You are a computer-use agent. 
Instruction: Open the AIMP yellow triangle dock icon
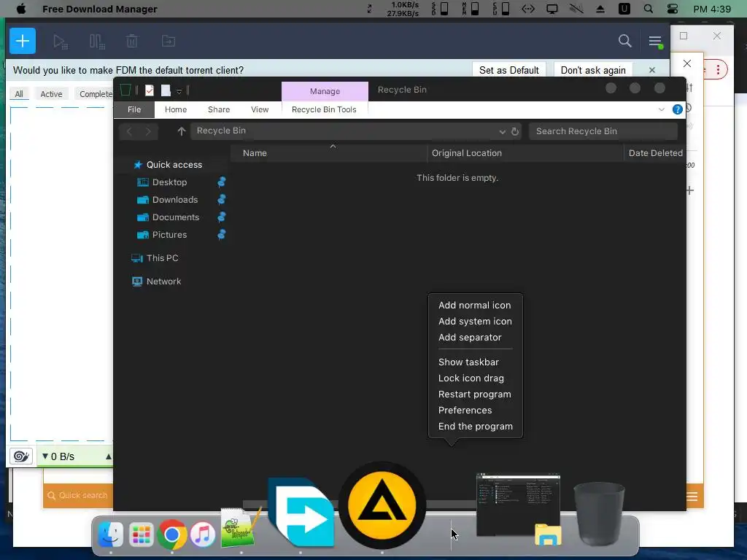tap(382, 505)
